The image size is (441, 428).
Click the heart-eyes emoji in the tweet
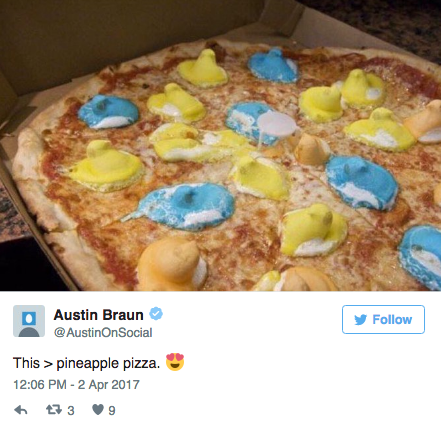click(x=175, y=362)
